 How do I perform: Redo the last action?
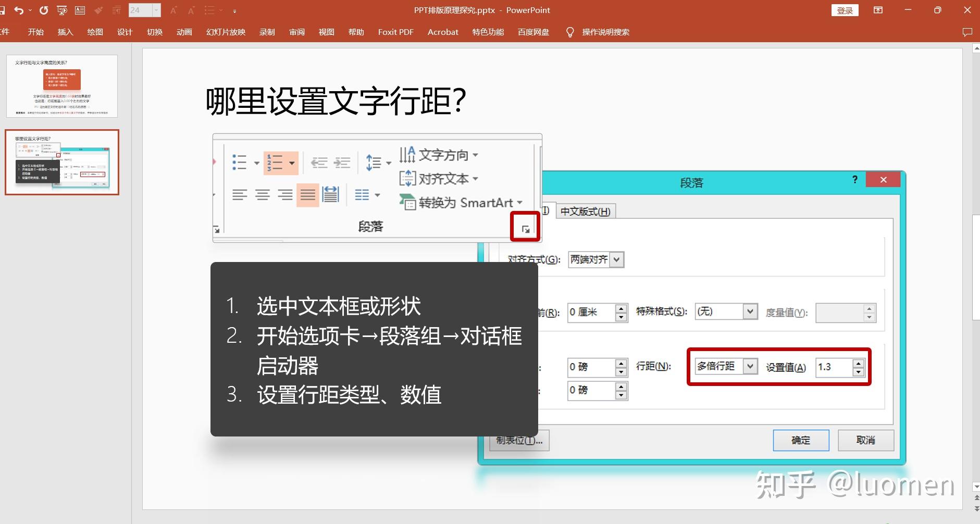coord(44,10)
